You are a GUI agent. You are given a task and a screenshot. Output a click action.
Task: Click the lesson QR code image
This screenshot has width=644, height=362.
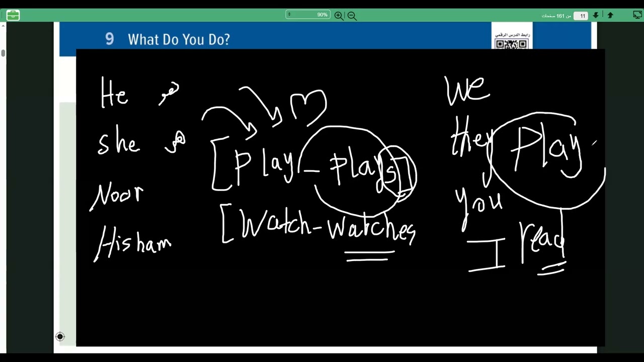(511, 44)
